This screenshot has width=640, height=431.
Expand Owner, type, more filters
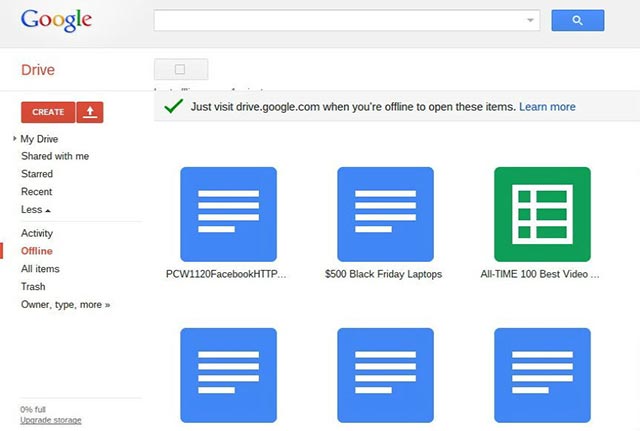(66, 305)
